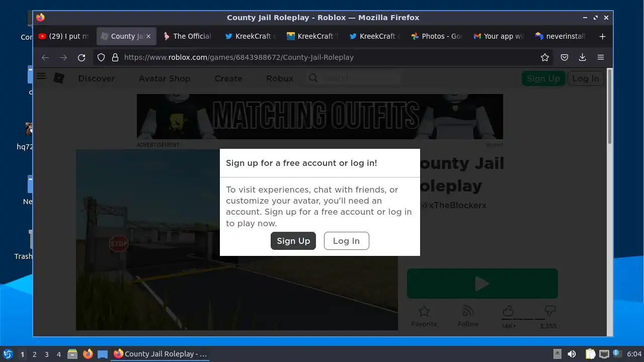Screen dimensions: 644x362
Task: Go forward to next page
Action: tap(63, 57)
